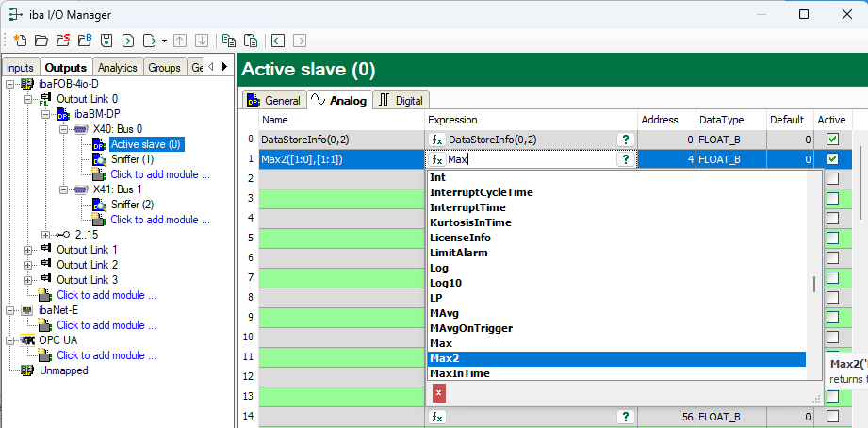Open help question mark in row 14
This screenshot has width=868, height=428.
coord(626,417)
